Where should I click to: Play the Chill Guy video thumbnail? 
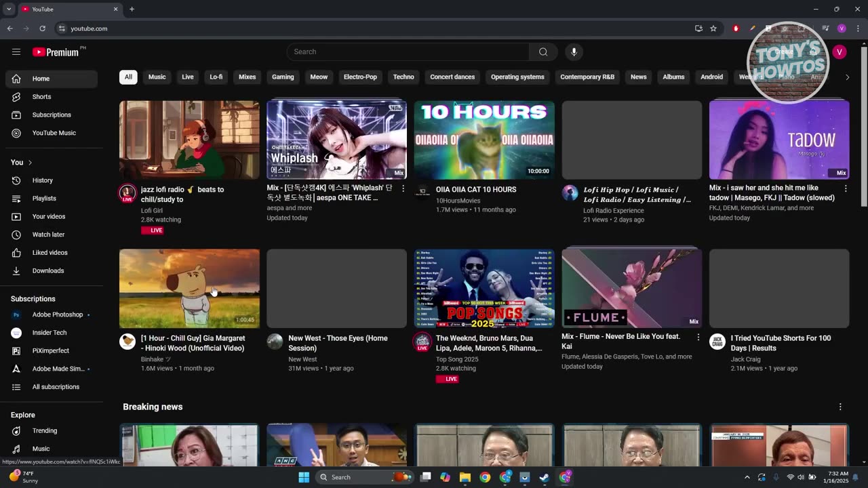[x=189, y=288]
